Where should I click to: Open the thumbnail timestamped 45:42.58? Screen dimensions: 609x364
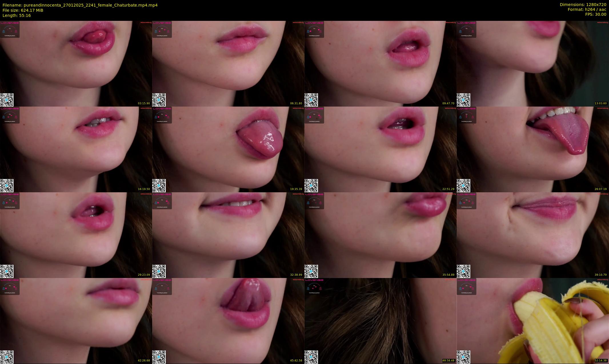(x=228, y=321)
